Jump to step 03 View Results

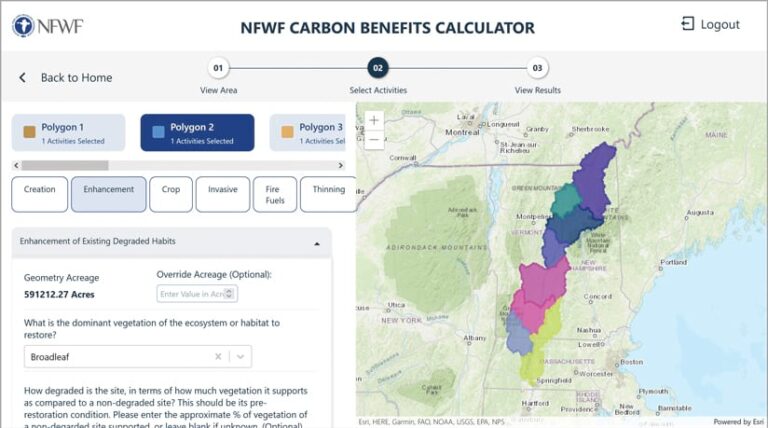[x=538, y=68]
